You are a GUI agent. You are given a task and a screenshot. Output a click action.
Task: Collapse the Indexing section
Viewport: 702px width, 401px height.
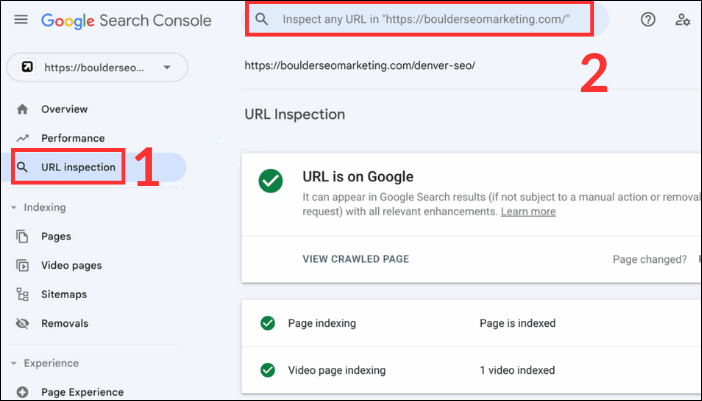click(x=14, y=208)
